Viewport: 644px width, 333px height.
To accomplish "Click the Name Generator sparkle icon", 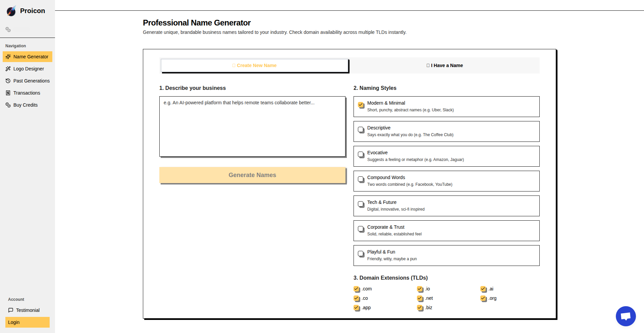I will pos(8,57).
